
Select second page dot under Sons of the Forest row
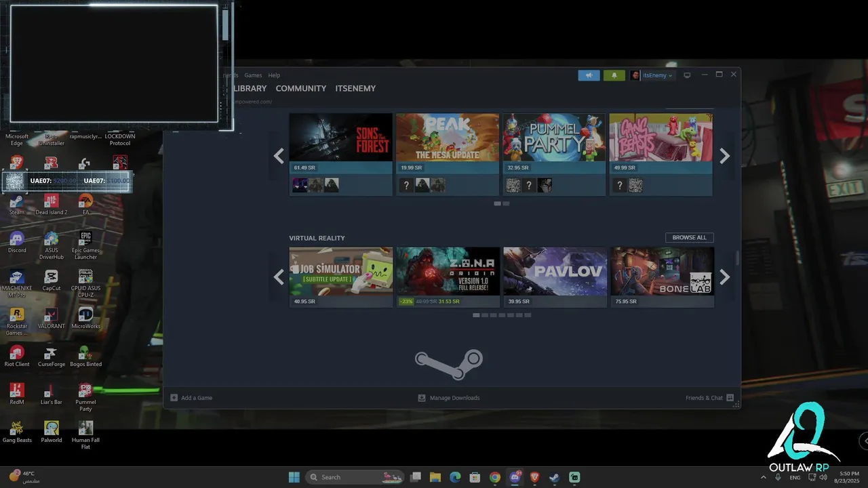pyautogui.click(x=506, y=203)
